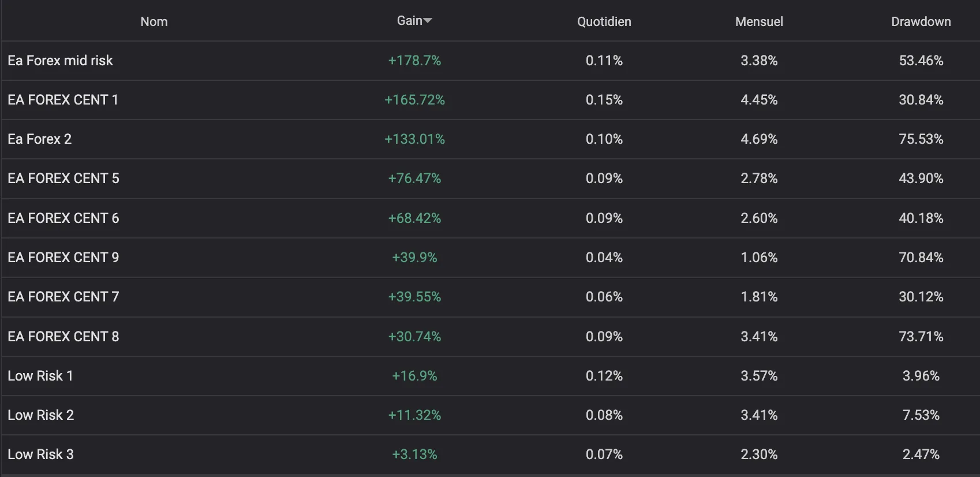The height and width of the screenshot is (477, 980).
Task: Sort table by Quotidien column
Action: coord(604,21)
